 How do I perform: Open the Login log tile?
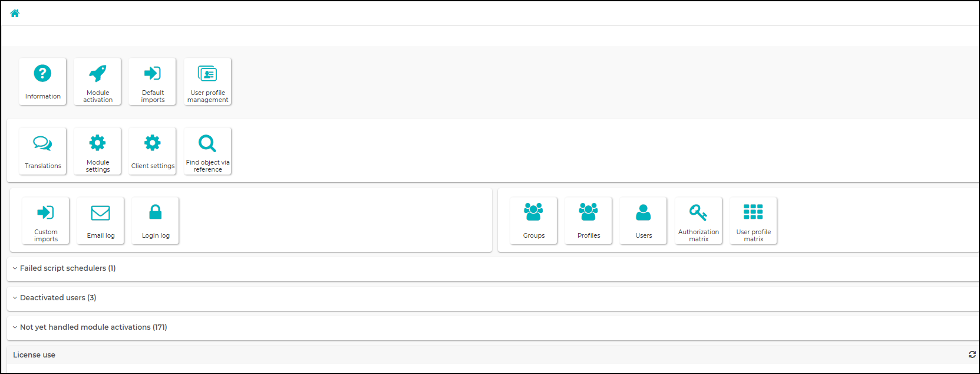click(156, 221)
